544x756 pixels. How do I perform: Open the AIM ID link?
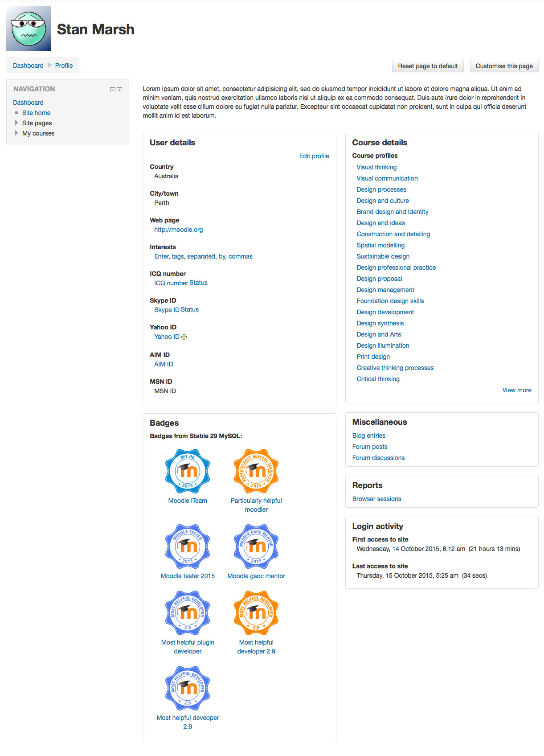[164, 364]
